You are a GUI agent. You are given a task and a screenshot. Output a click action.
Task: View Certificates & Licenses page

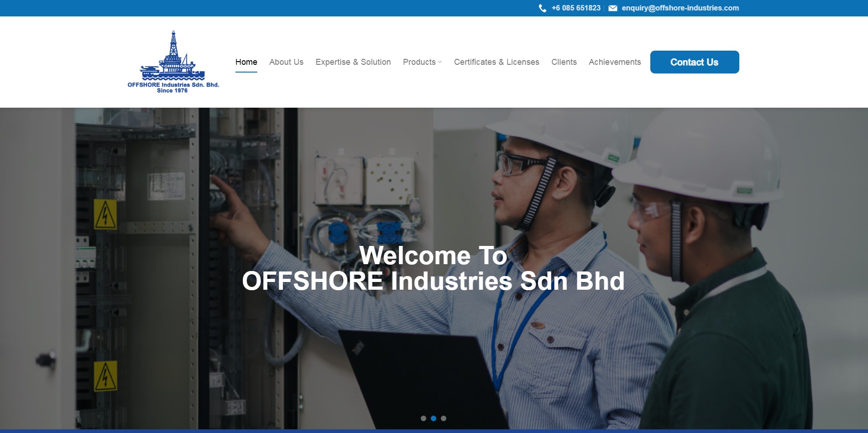click(x=497, y=62)
